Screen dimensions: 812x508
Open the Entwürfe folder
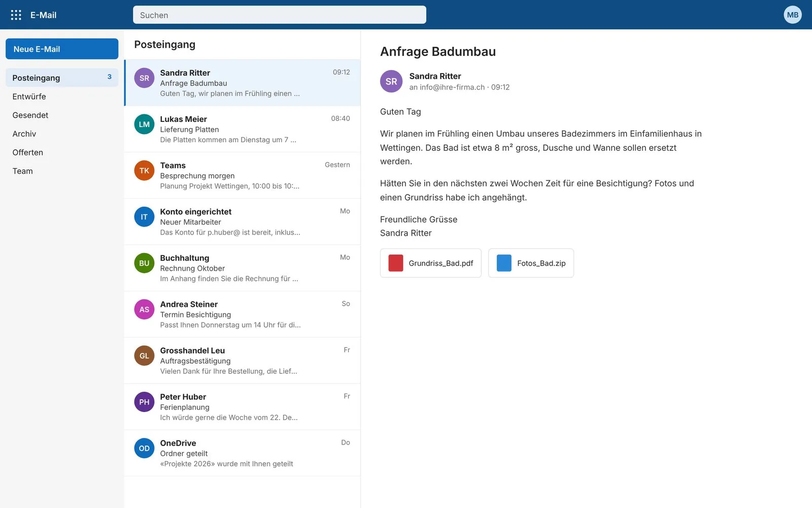click(62, 97)
